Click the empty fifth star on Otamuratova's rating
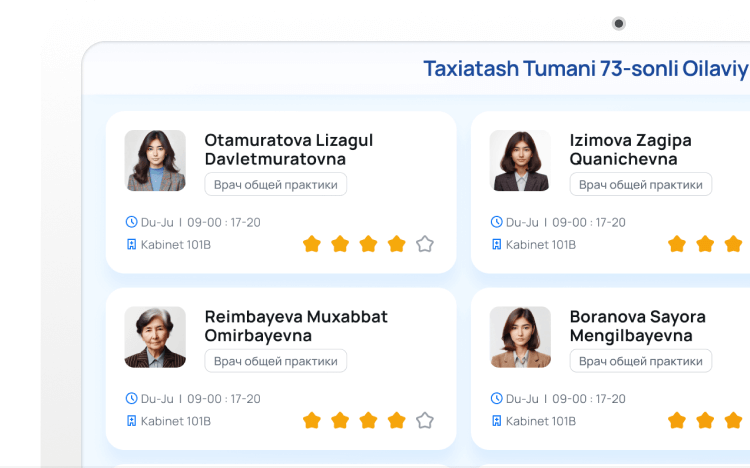This screenshot has height=468, width=750. point(425,244)
